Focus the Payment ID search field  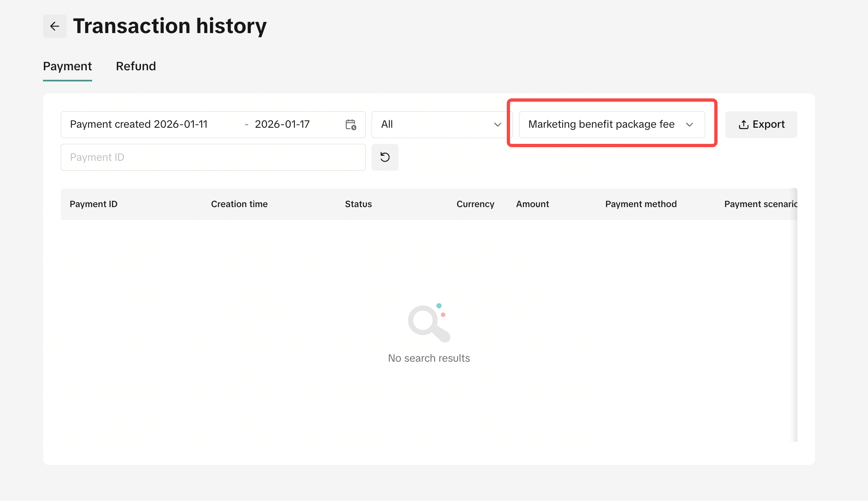click(x=213, y=157)
